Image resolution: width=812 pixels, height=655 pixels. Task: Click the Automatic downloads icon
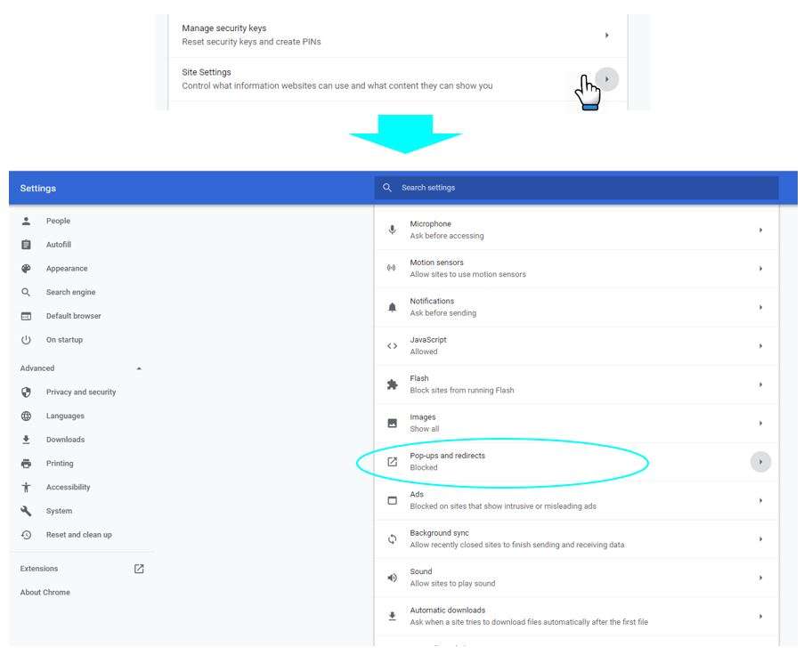393,616
